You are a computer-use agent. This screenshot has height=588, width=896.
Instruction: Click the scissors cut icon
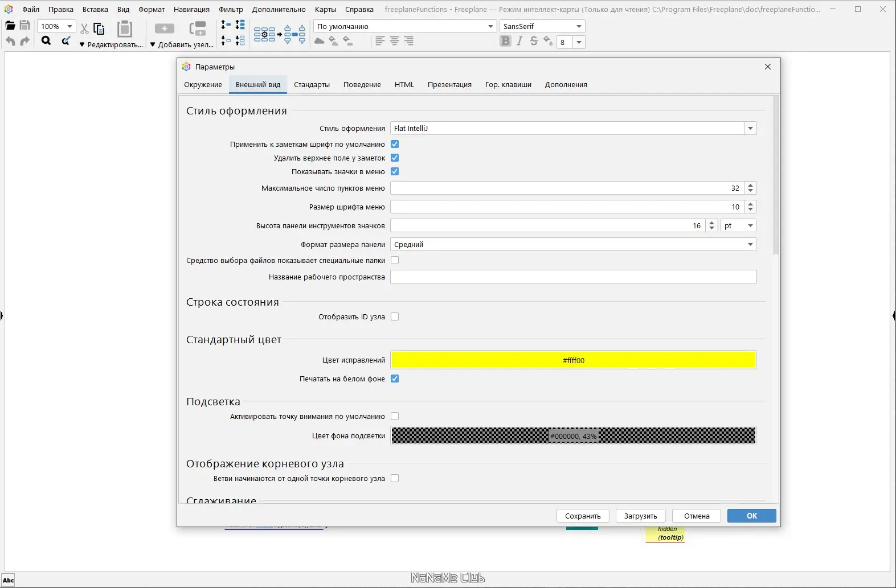(x=84, y=28)
